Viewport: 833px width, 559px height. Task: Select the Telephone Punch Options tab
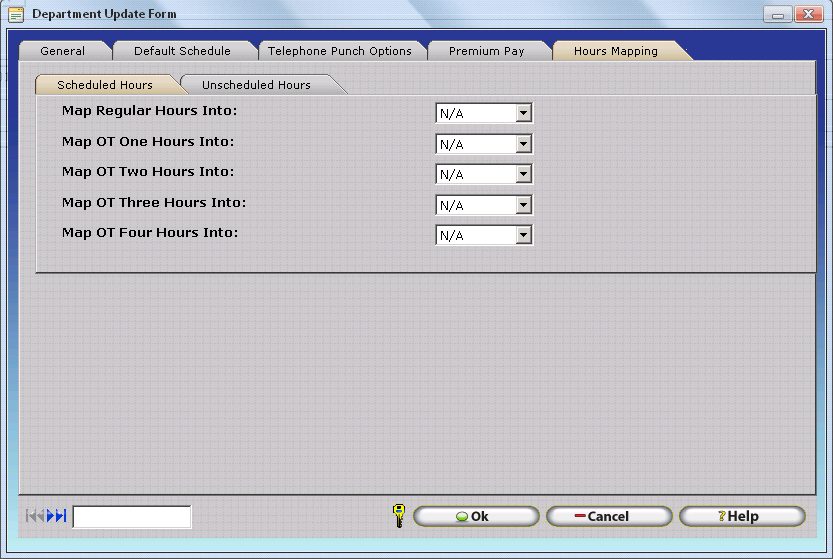tap(340, 51)
